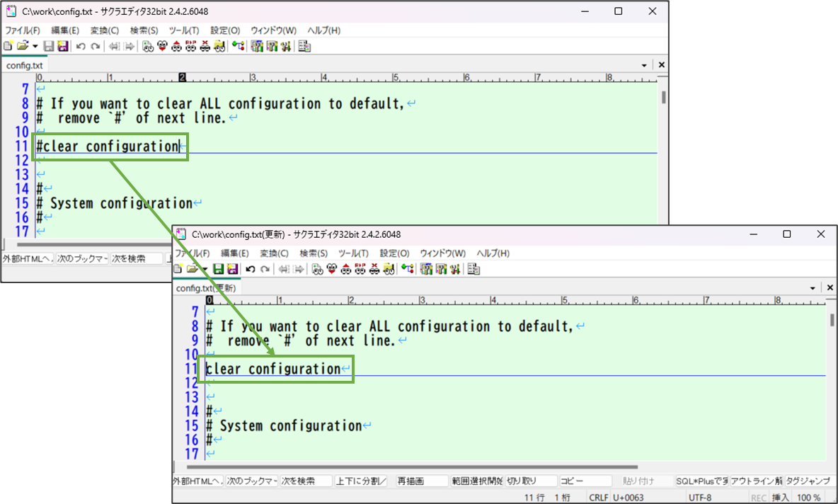Click Clear search mark icon in front window
The width and height of the screenshot is (838, 504).
click(374, 269)
